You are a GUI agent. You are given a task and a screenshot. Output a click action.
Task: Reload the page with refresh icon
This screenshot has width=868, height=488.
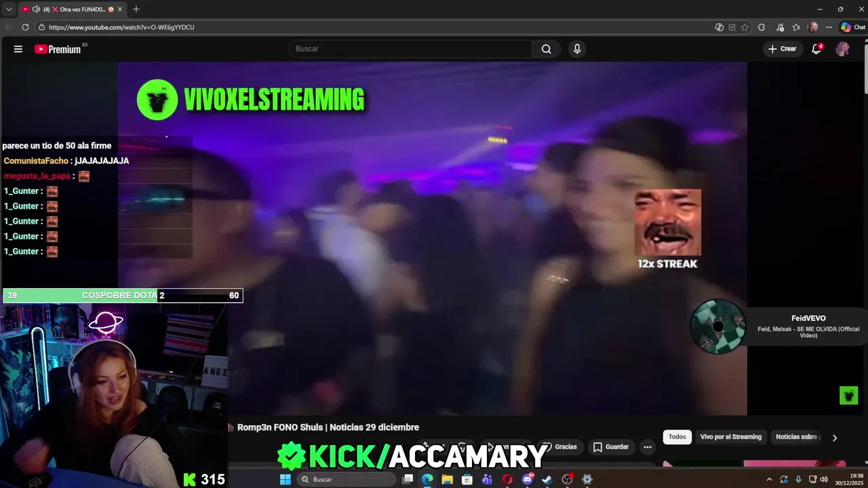point(25,27)
